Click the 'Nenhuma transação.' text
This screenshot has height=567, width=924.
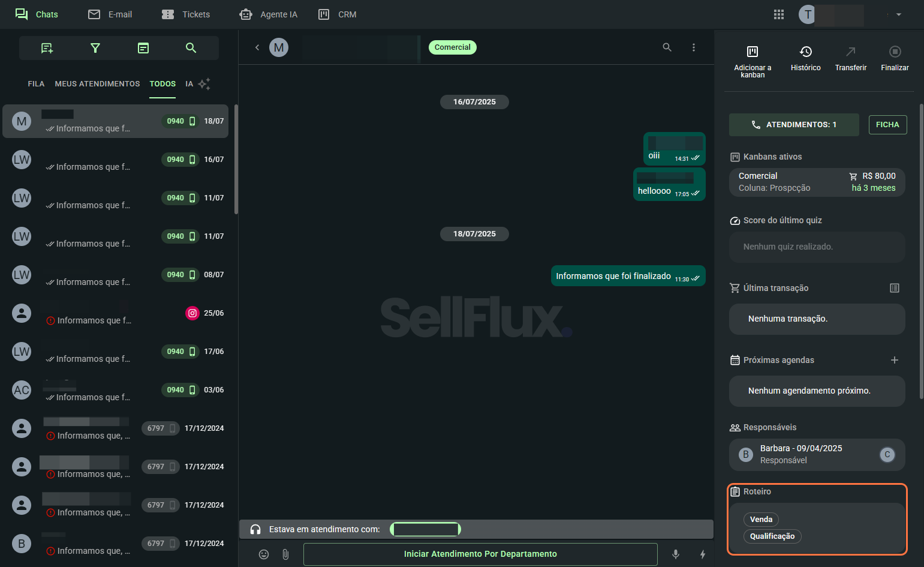(x=788, y=319)
